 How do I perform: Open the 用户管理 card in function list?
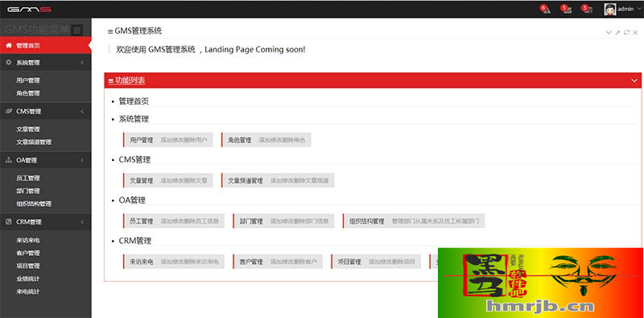click(168, 140)
